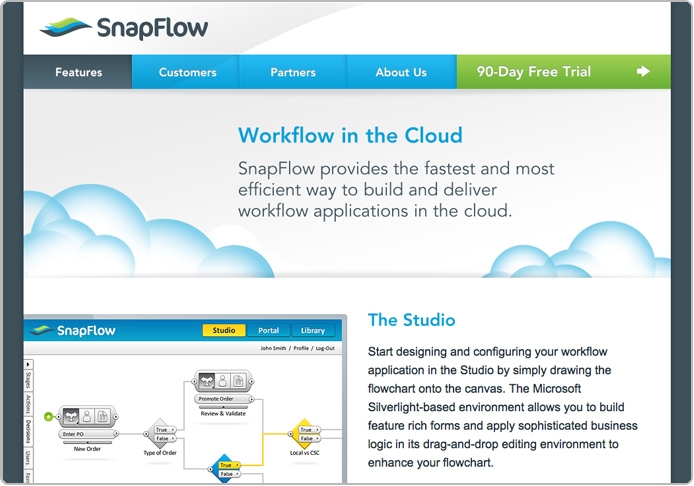Open the Profile link
The width and height of the screenshot is (694, 486).
click(301, 348)
